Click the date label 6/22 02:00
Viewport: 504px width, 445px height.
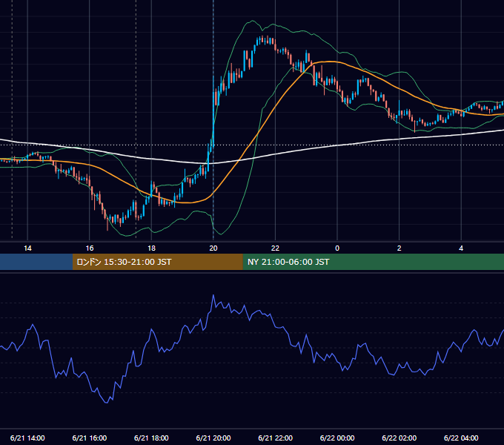coord(399,438)
